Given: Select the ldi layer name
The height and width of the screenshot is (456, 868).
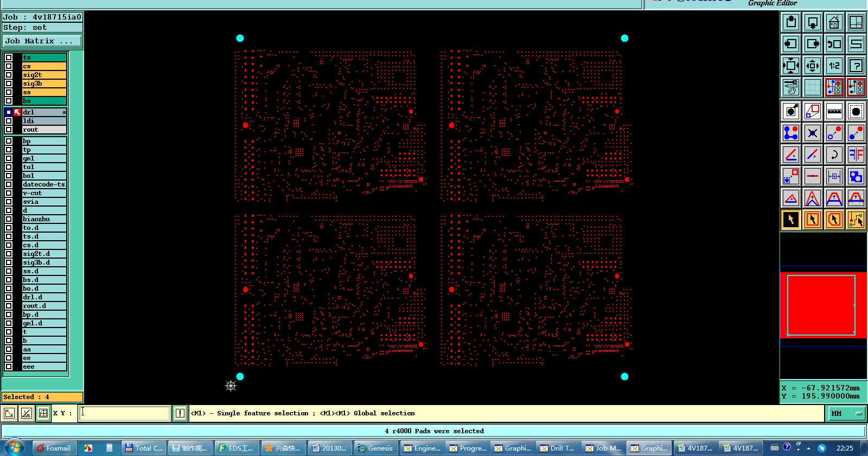Looking at the screenshot, I should point(44,121).
